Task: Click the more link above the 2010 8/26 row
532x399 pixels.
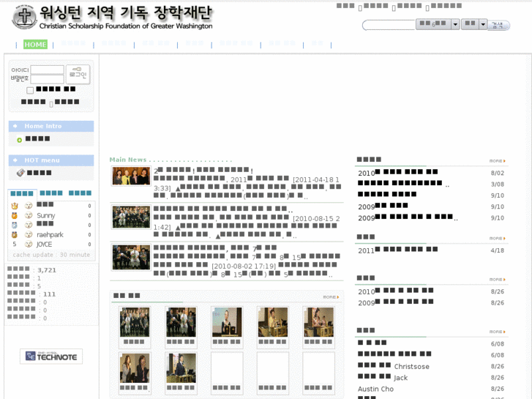Action: tap(497, 280)
